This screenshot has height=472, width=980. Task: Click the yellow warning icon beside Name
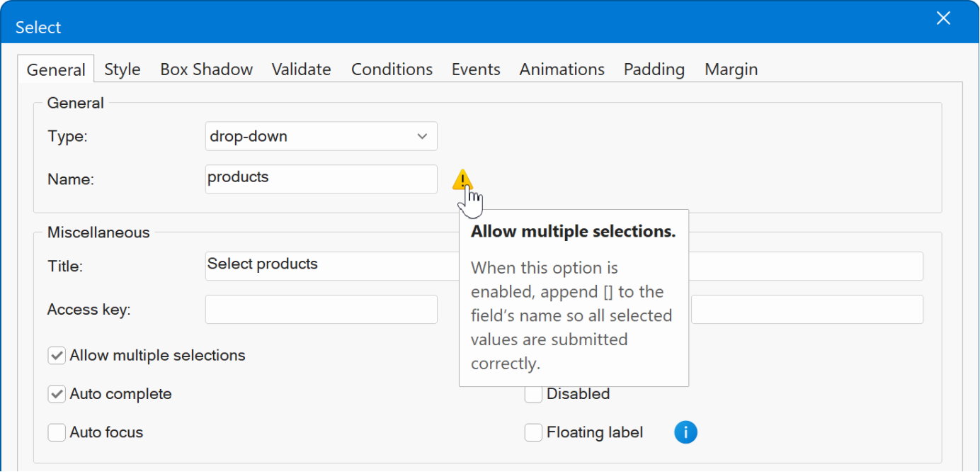462,180
